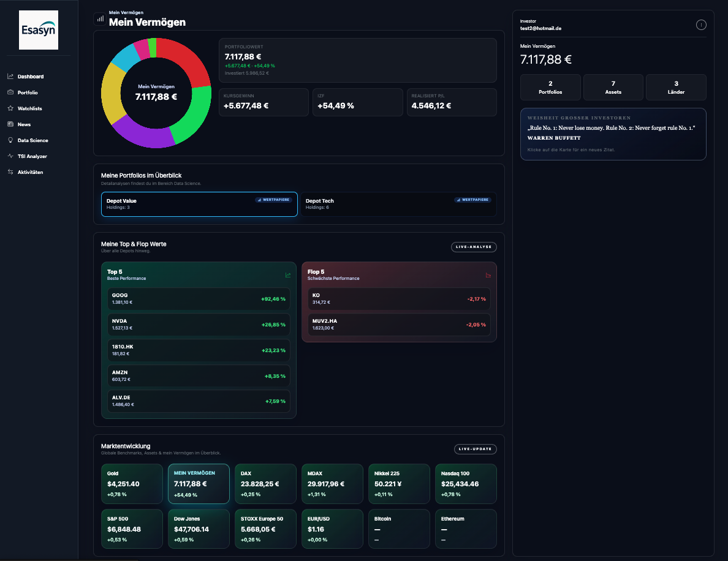728x561 pixels.
Task: Open the investor options three-dot menu
Action: [x=701, y=24]
